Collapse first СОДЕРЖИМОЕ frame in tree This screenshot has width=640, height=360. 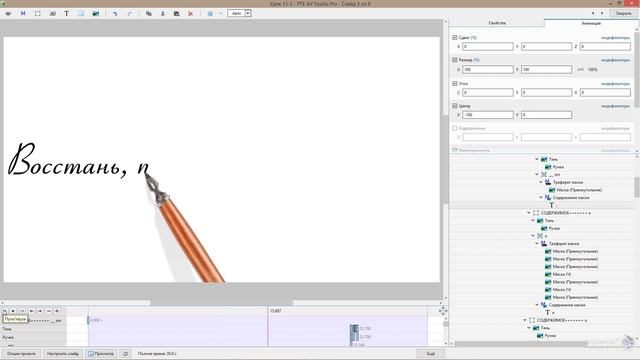529,213
